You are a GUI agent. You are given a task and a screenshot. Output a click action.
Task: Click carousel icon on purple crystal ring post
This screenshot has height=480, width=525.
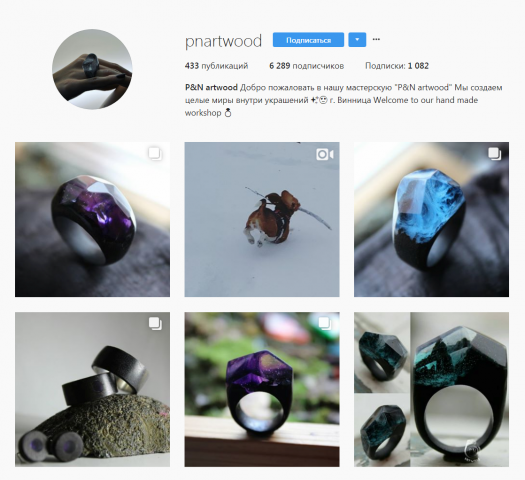(325, 324)
